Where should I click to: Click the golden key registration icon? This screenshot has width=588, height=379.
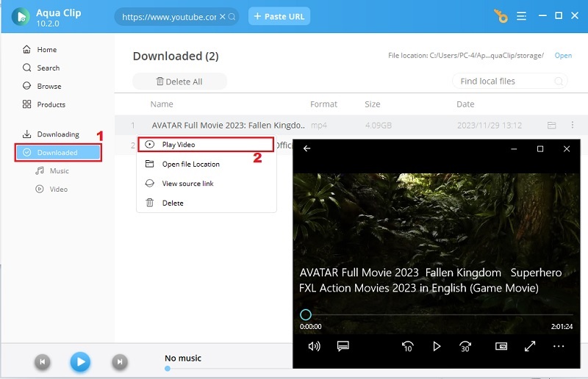coord(501,16)
